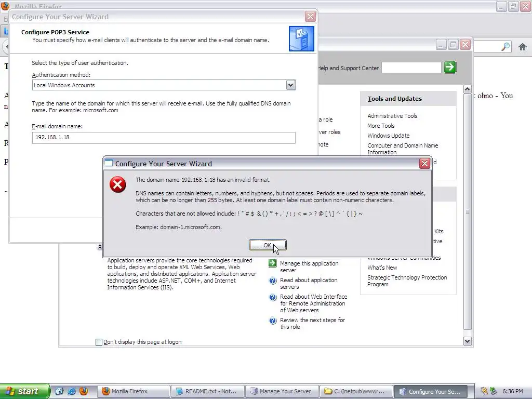Click the red error icon in the dialog

(x=118, y=184)
